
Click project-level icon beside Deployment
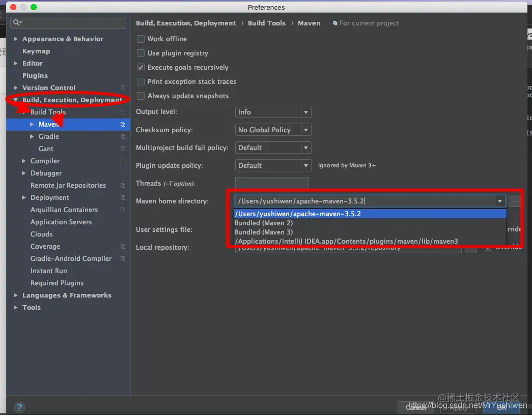(x=123, y=198)
